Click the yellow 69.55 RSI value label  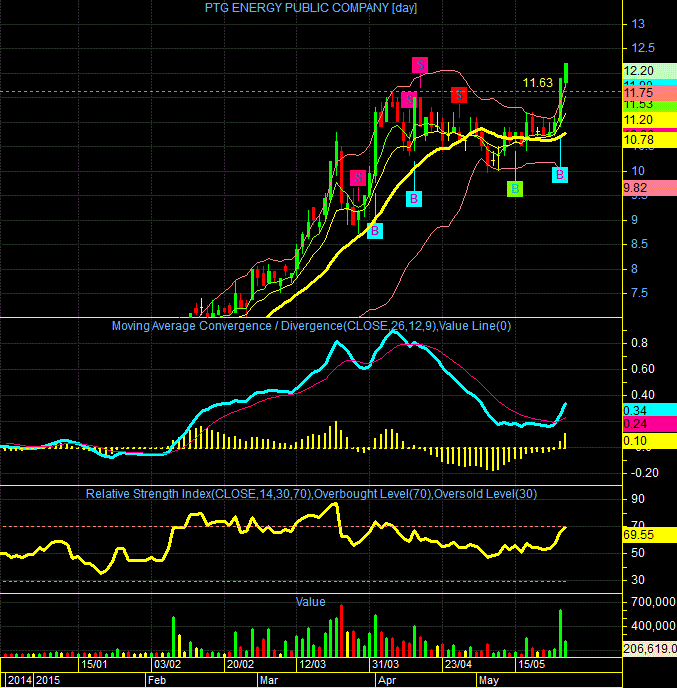(x=650, y=534)
